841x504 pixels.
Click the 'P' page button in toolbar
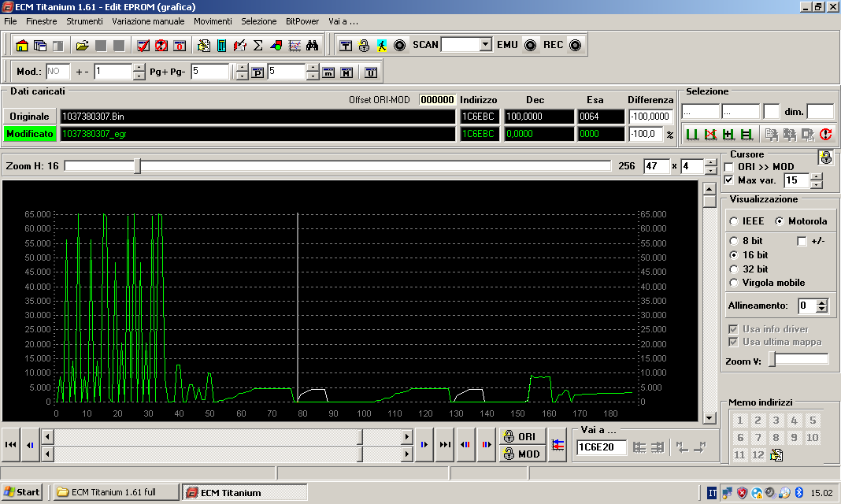coord(258,72)
